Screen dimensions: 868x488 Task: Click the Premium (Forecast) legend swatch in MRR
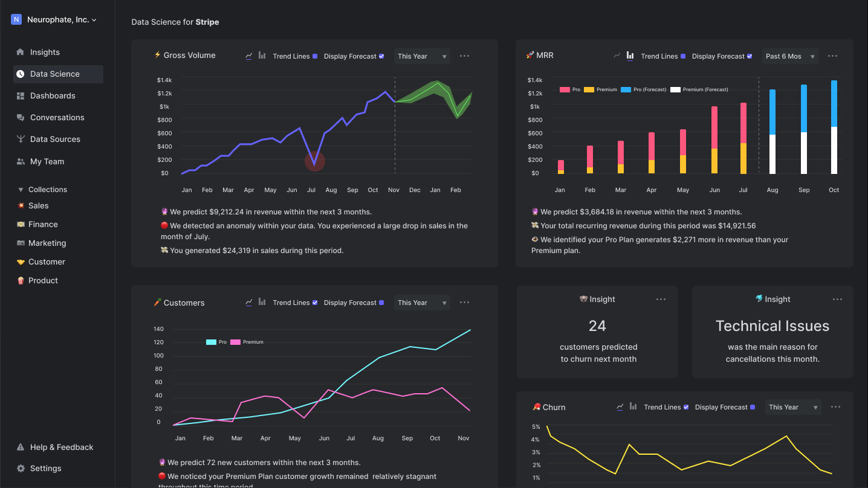coord(675,89)
